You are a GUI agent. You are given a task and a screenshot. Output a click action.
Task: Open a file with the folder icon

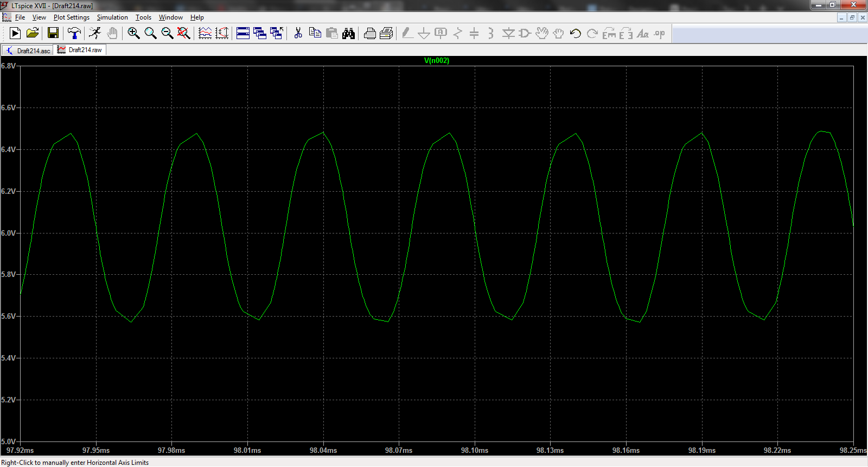tap(33, 34)
